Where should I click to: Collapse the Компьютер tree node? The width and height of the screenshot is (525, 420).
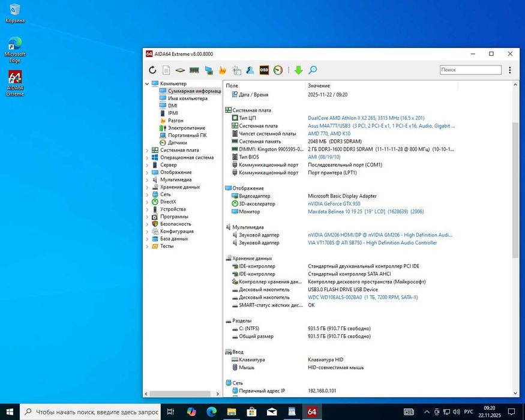coord(147,84)
